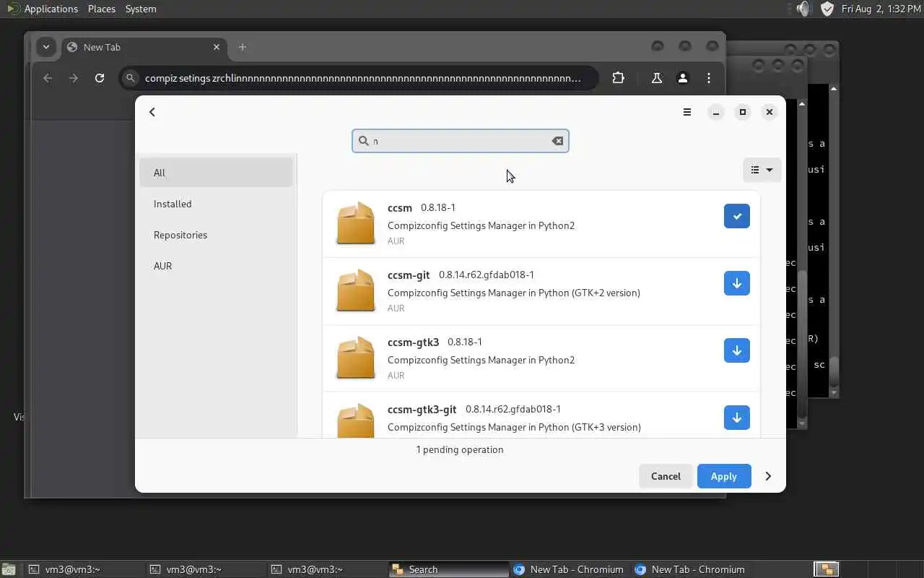924x578 pixels.
Task: Open Chromium tab search dropdown
Action: (46, 47)
